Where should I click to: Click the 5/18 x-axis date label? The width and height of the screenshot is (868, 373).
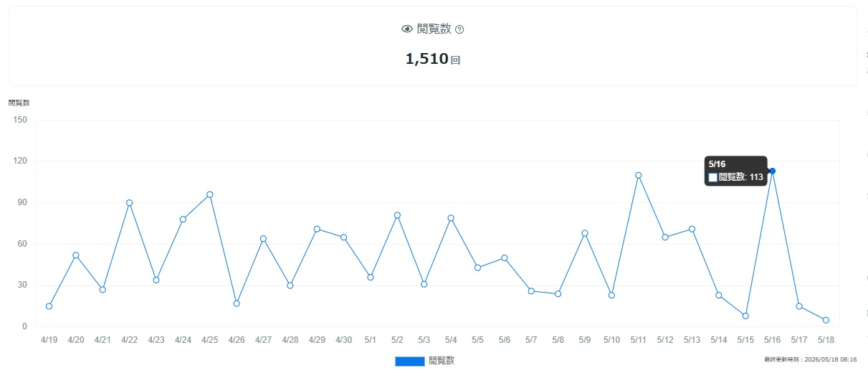coord(826,340)
